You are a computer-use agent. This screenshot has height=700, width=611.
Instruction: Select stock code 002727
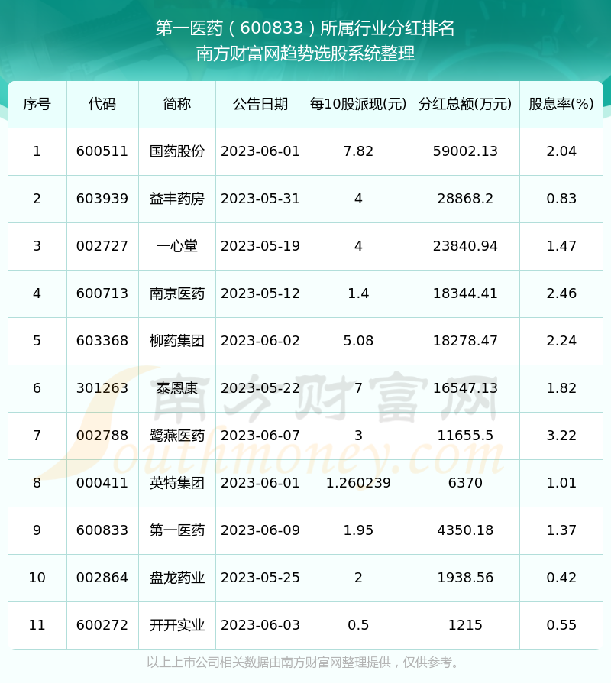[x=102, y=246]
